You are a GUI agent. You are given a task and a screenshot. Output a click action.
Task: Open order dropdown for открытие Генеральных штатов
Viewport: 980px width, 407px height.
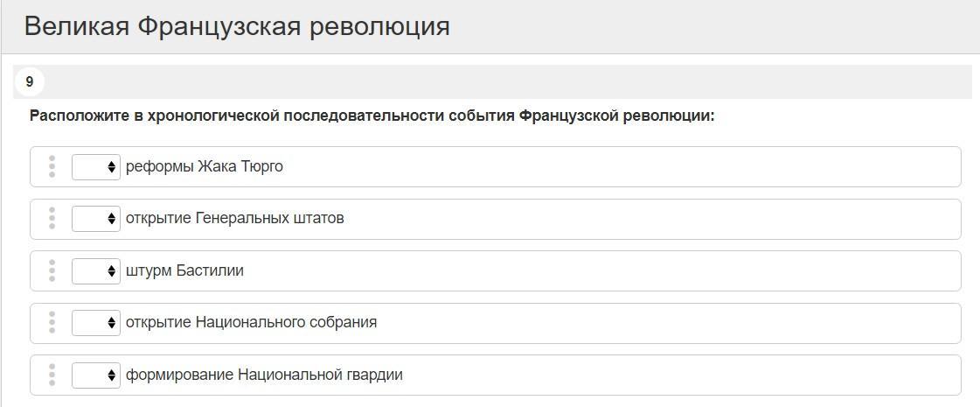coord(95,219)
